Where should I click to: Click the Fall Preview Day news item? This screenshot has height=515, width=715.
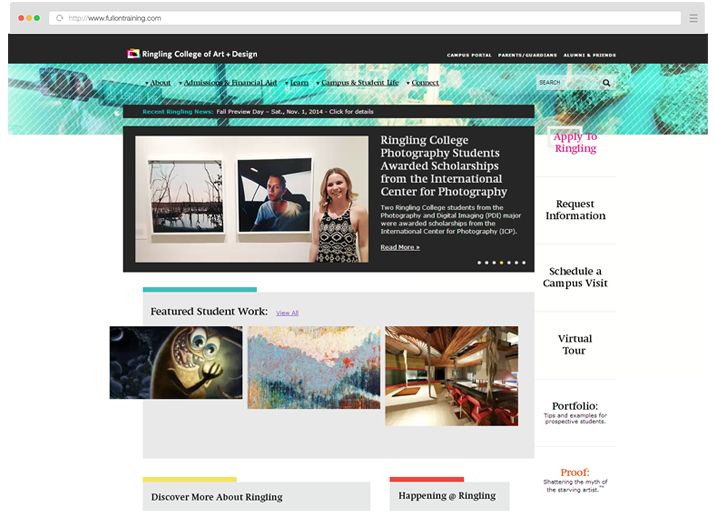[x=295, y=112]
